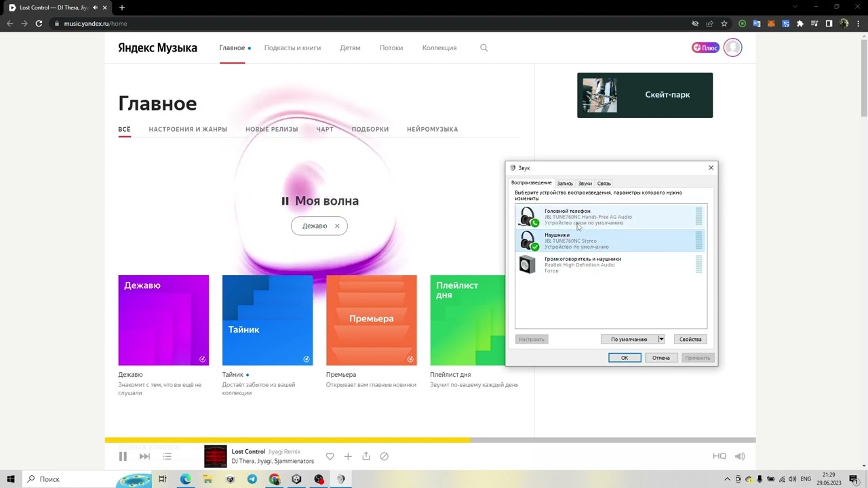868x488 pixels.
Task: Click the Яндекс Музыка logo
Action: 157,48
